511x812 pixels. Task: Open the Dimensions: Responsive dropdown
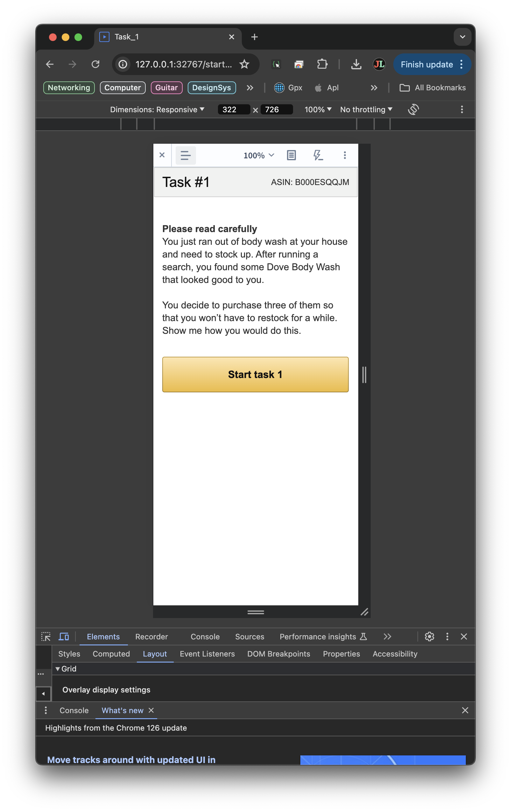tap(157, 109)
